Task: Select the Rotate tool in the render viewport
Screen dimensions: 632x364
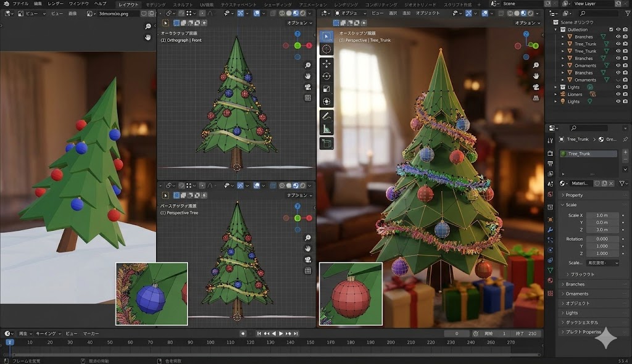Action: (325, 76)
